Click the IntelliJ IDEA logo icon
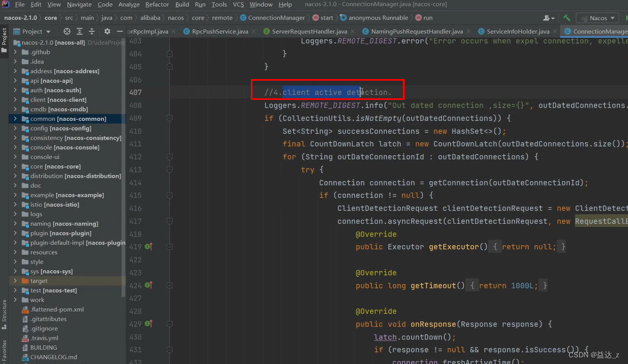The width and height of the screenshot is (628, 364). coord(5,4)
